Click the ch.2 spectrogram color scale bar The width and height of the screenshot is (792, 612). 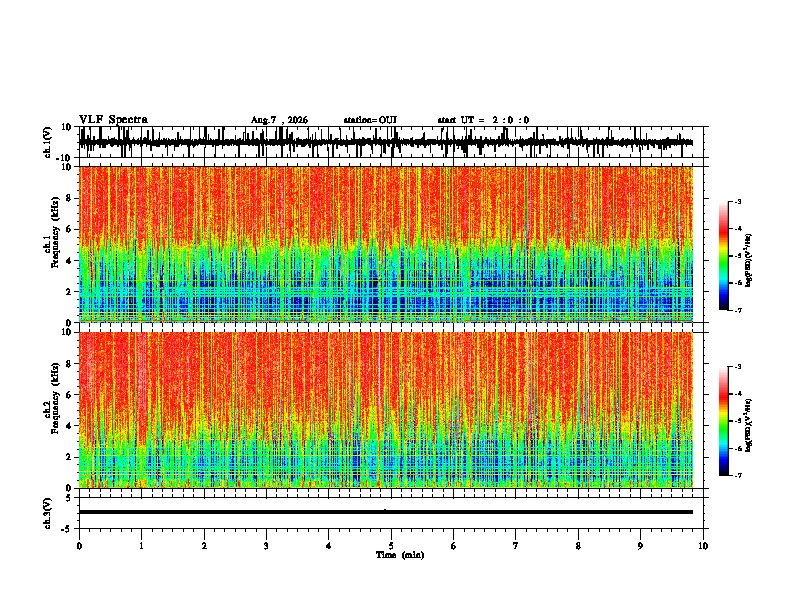click(724, 421)
